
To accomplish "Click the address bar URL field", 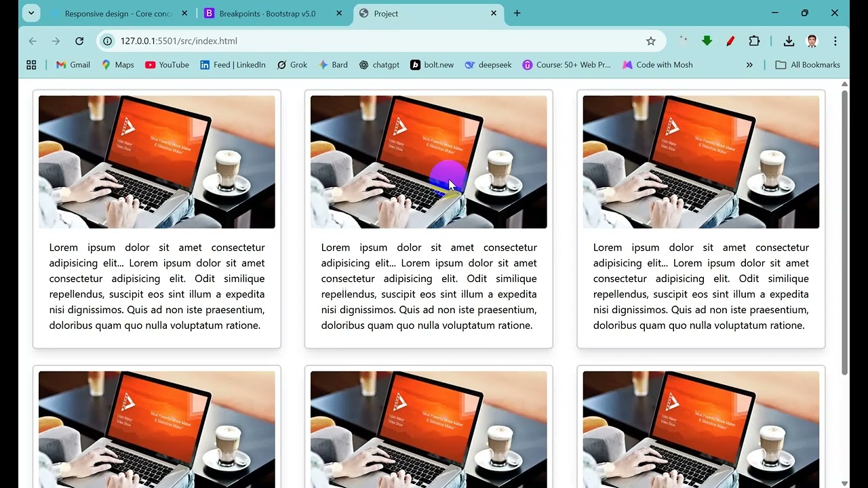I will tap(380, 41).
